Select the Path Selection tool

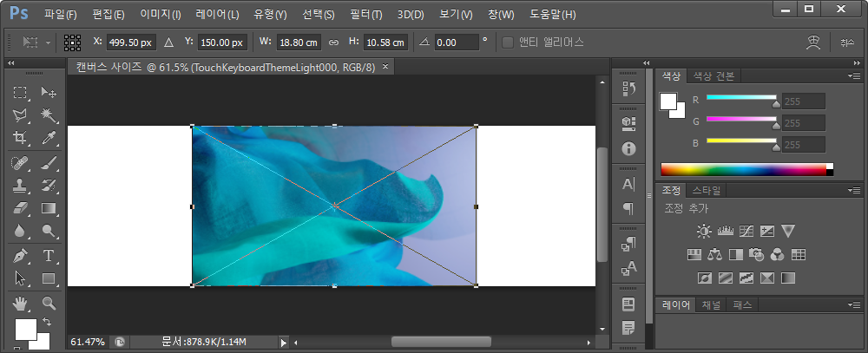(21, 278)
